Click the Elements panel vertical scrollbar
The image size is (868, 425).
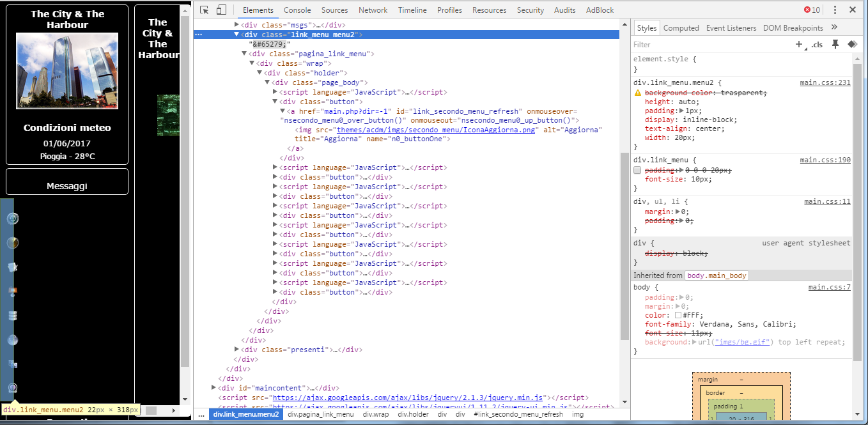coord(624,246)
